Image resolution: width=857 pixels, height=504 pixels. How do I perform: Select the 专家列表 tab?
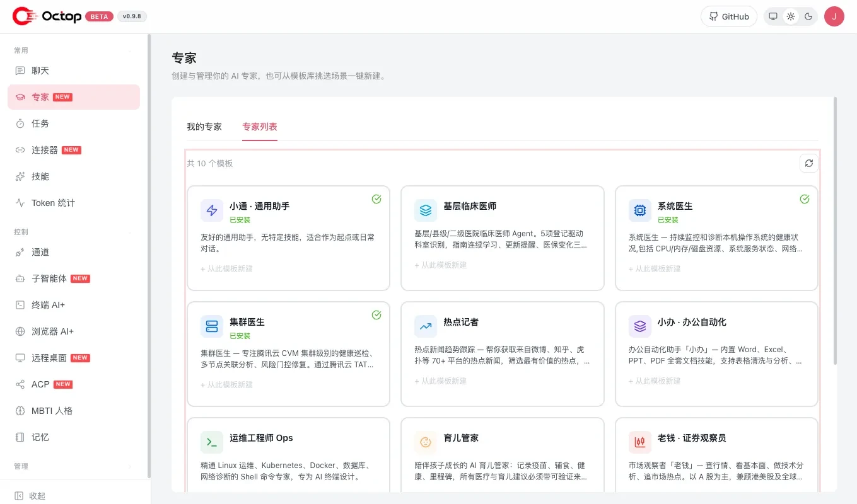pos(260,127)
